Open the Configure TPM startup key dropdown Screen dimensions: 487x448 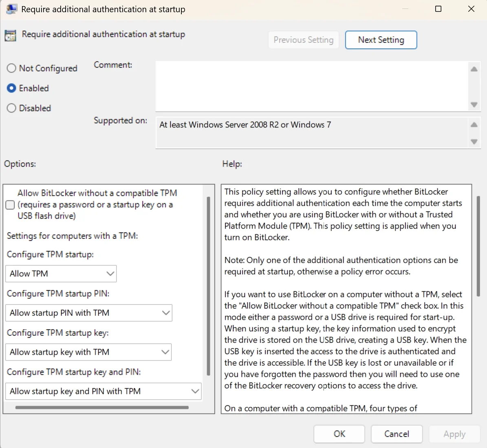88,352
